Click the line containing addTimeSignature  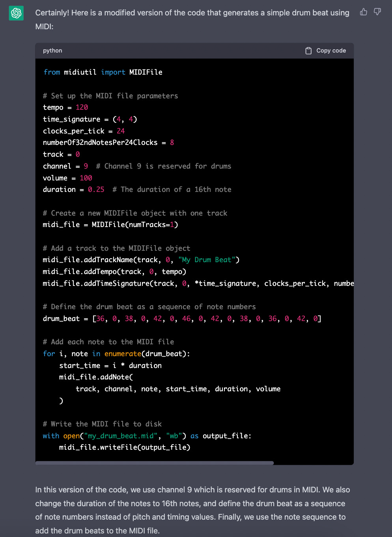pyautogui.click(x=198, y=284)
